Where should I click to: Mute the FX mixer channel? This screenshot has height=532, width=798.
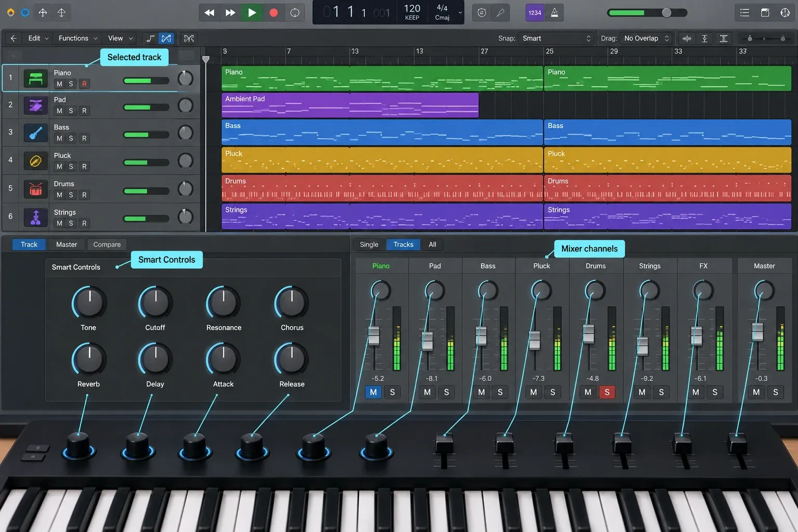click(x=696, y=392)
